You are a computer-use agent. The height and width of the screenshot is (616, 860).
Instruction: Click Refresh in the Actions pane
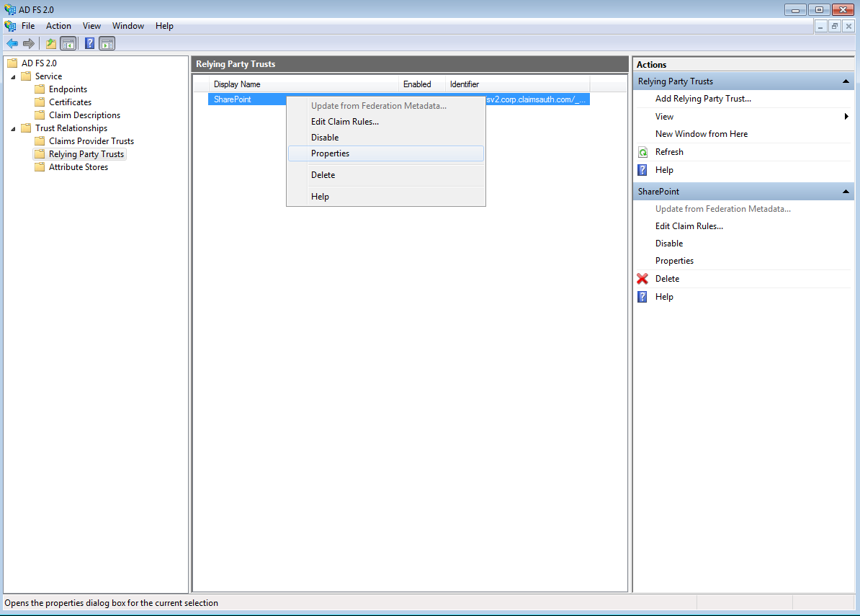pos(669,152)
